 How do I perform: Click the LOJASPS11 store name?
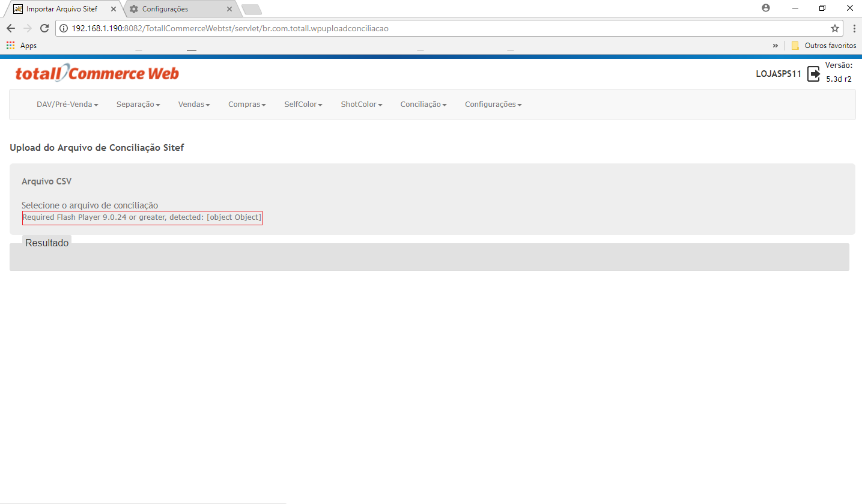click(x=779, y=74)
